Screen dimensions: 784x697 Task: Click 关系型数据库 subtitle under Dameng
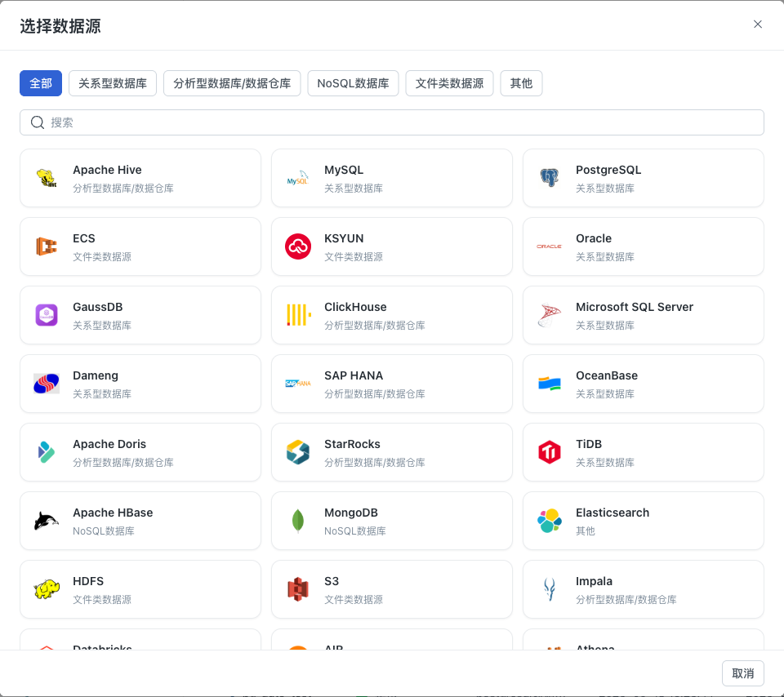coord(102,393)
